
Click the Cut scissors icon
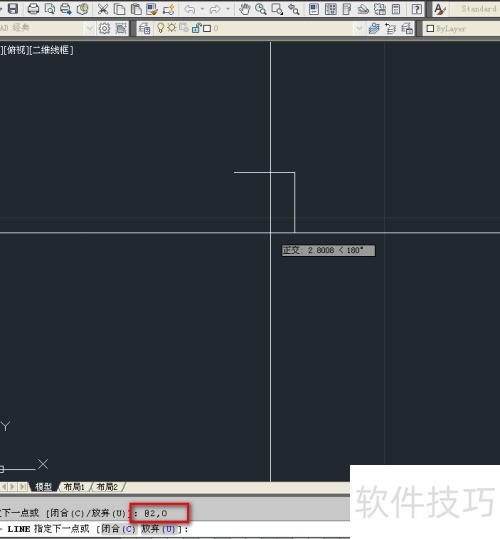coord(103,9)
